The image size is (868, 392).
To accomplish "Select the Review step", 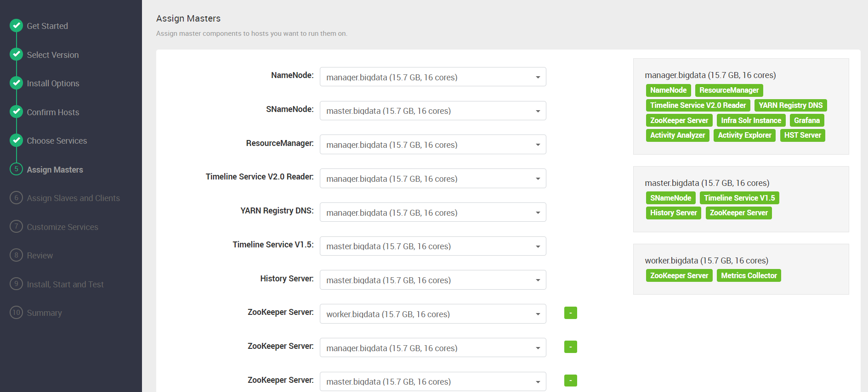I will [40, 256].
